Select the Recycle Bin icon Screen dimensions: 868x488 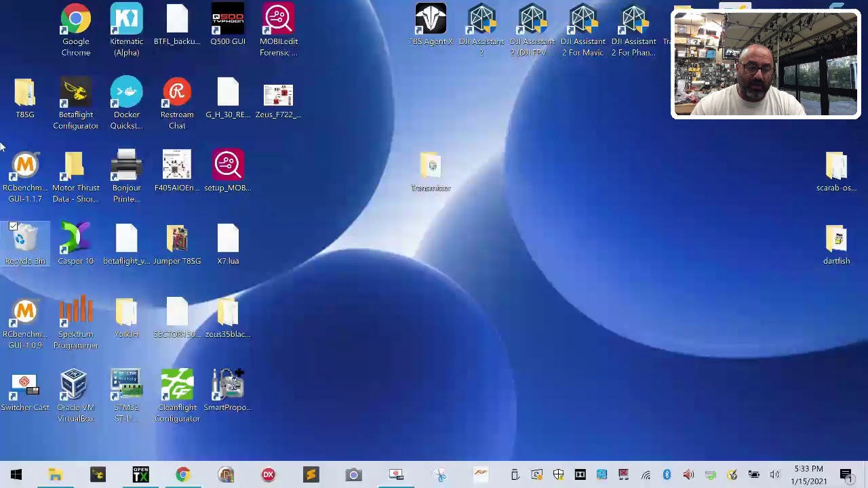25,245
